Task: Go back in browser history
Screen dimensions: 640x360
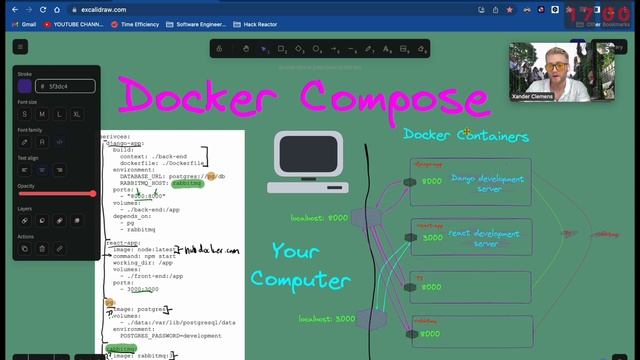Action: coord(15,9)
